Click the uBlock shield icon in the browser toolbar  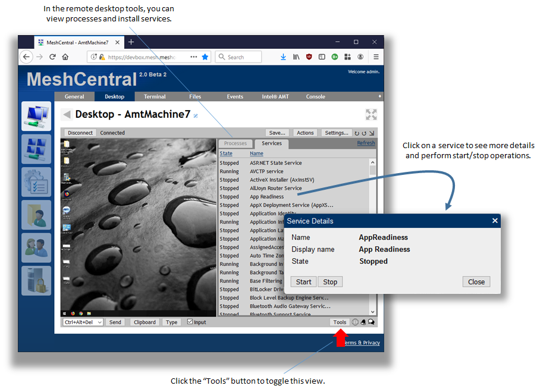[x=309, y=57]
